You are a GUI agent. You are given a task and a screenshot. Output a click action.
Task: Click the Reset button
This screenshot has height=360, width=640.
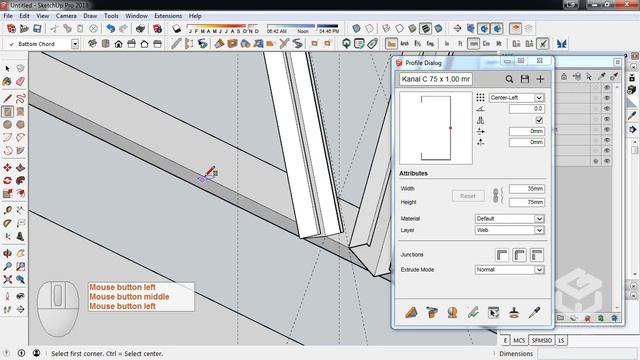[468, 196]
